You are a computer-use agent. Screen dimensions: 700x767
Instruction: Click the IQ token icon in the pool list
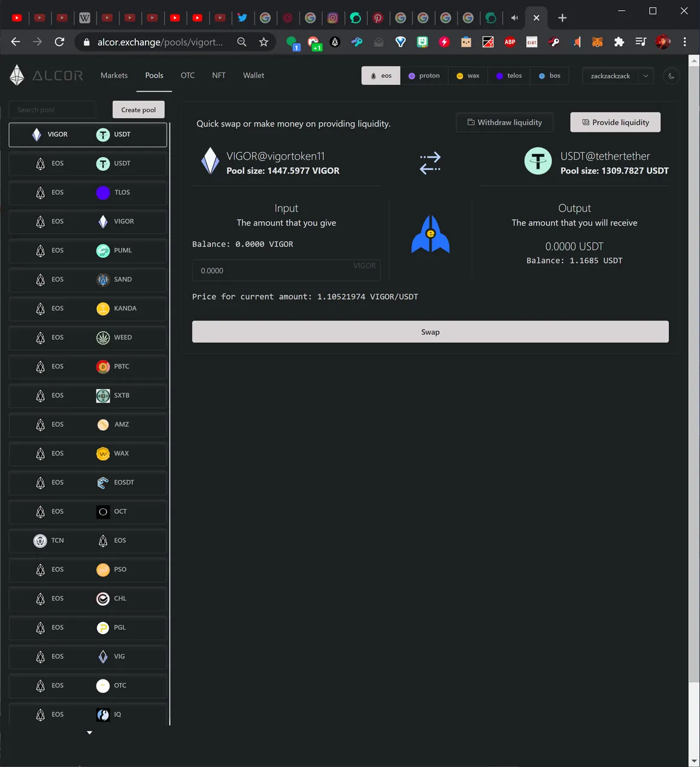[103, 714]
